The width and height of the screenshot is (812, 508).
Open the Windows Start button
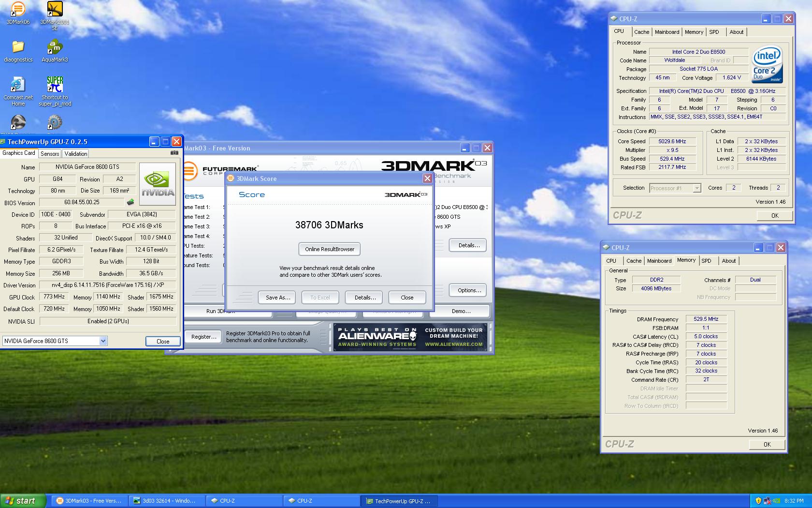click(x=23, y=501)
